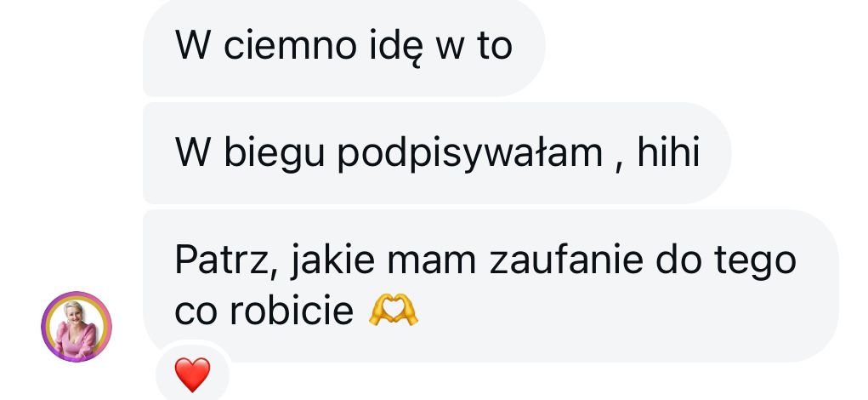Image resolution: width=868 pixels, height=400 pixels.
Task: View the story ring around the avatar
Action: [77, 327]
